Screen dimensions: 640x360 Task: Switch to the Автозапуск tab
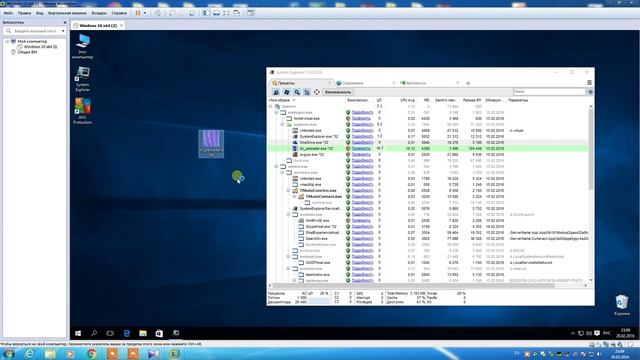[429, 83]
